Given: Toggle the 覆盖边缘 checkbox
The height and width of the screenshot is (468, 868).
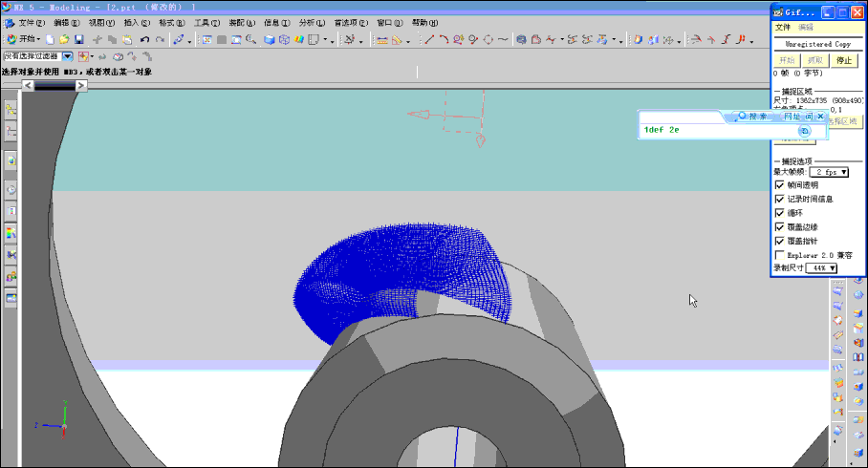Looking at the screenshot, I should pyautogui.click(x=779, y=226).
